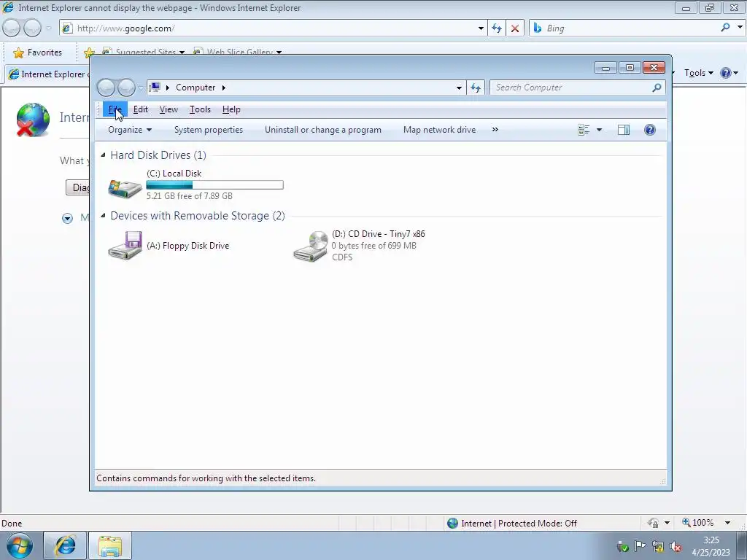The image size is (747, 560).
Task: Collapse Devices with Removable Storage group
Action: pyautogui.click(x=103, y=215)
